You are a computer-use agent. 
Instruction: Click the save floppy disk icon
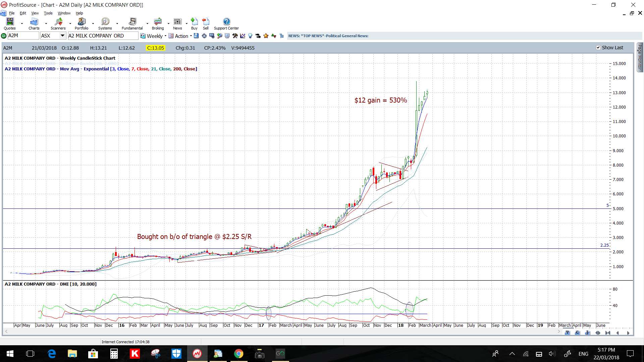tap(196, 36)
